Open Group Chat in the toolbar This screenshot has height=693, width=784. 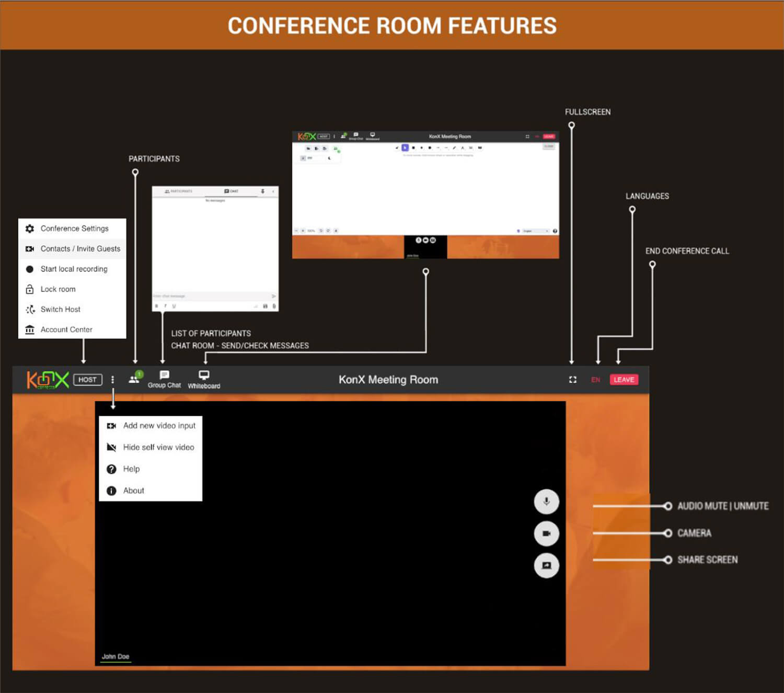point(164,379)
